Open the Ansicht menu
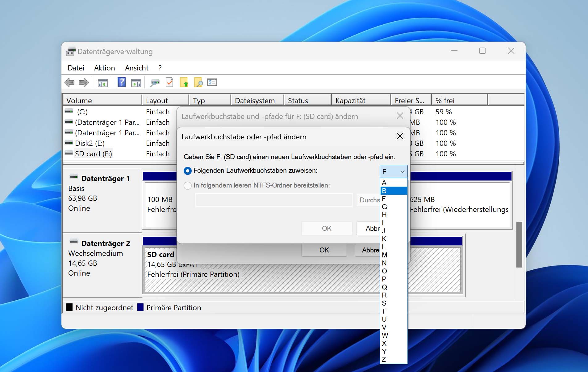The height and width of the screenshot is (372, 588). tap(137, 68)
